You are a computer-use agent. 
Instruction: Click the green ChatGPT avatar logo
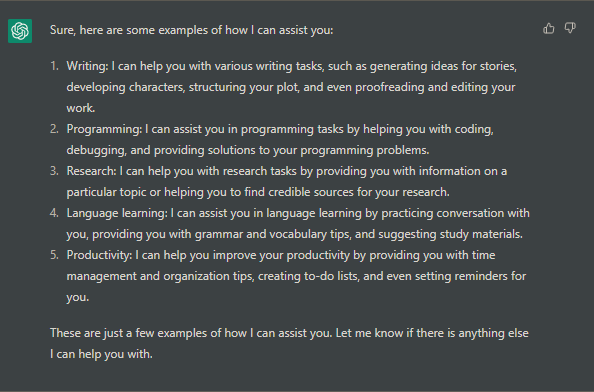(20, 31)
